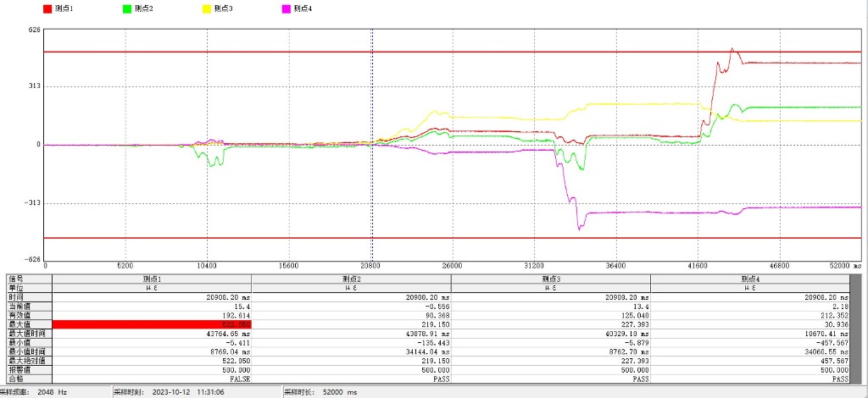
Task: Click the FALSE result cell for 测点1
Action: tap(152, 379)
